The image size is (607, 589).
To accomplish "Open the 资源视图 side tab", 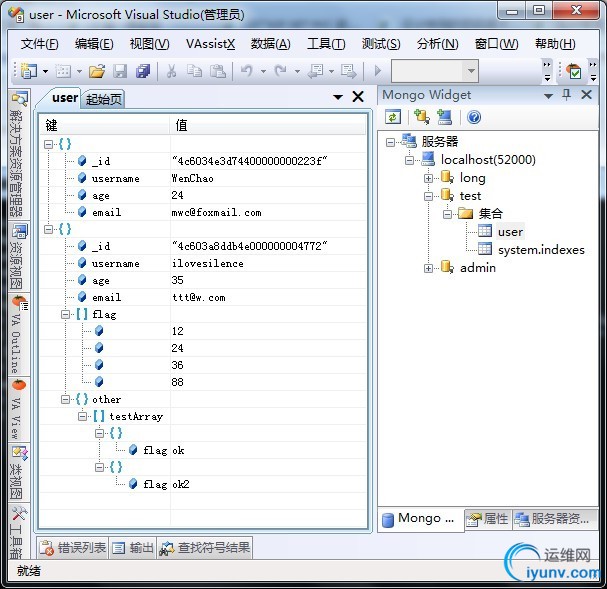I will (x=18, y=256).
